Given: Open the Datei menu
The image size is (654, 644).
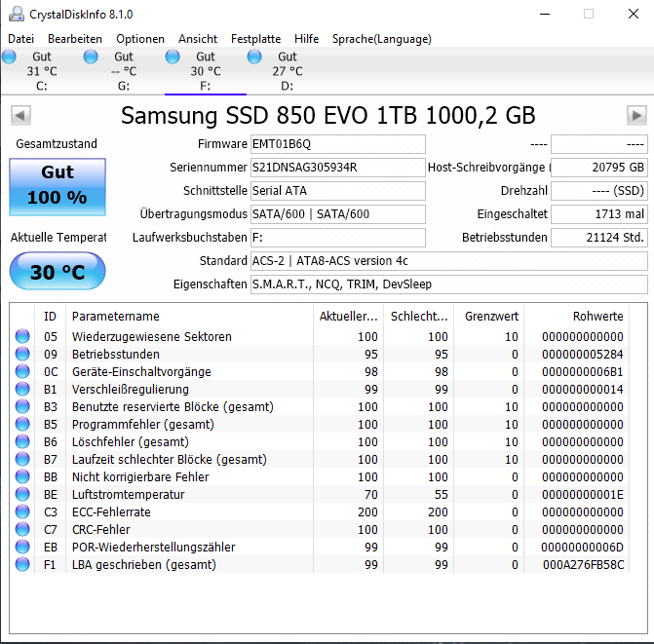Looking at the screenshot, I should 20,39.
